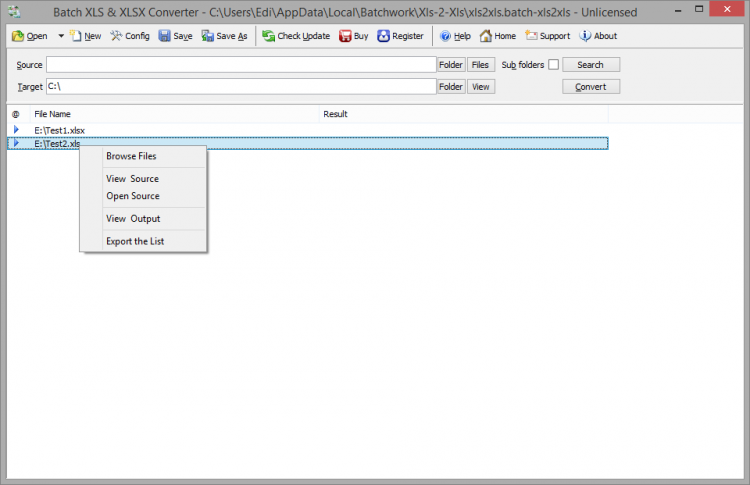Screen dimensions: 750x485
Task: Click the Home house icon
Action: coord(485,36)
